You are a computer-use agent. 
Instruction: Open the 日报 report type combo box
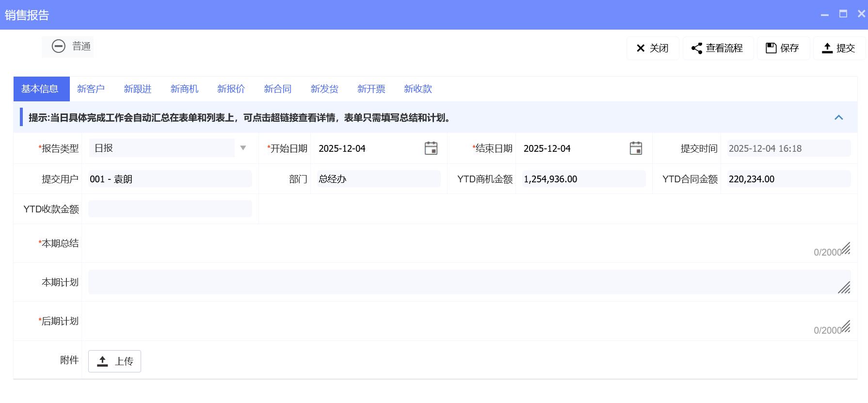pos(161,148)
